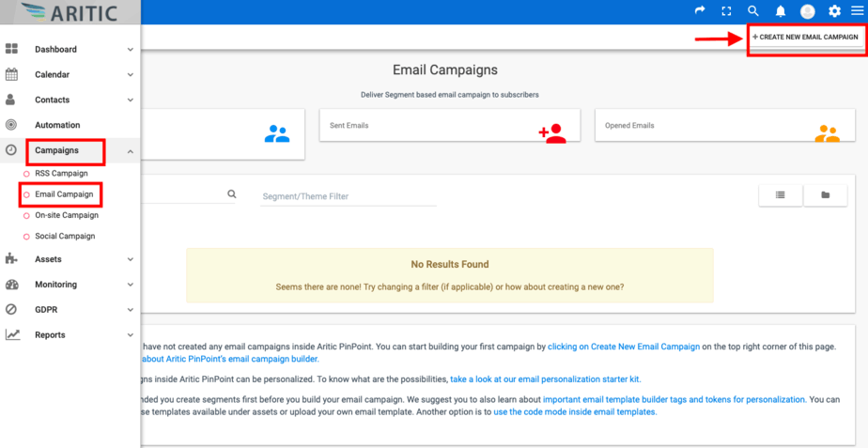
Task: Click the Aritic logo
Action: click(x=70, y=12)
